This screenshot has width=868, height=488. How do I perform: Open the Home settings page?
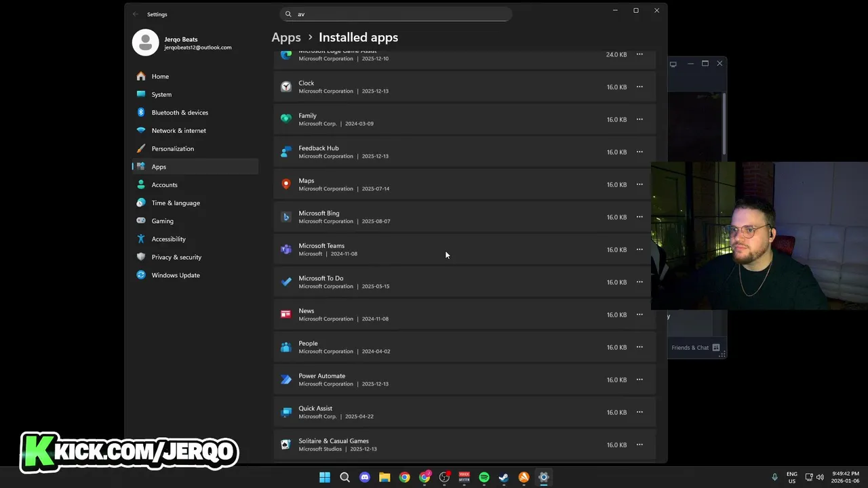pyautogui.click(x=195, y=77)
